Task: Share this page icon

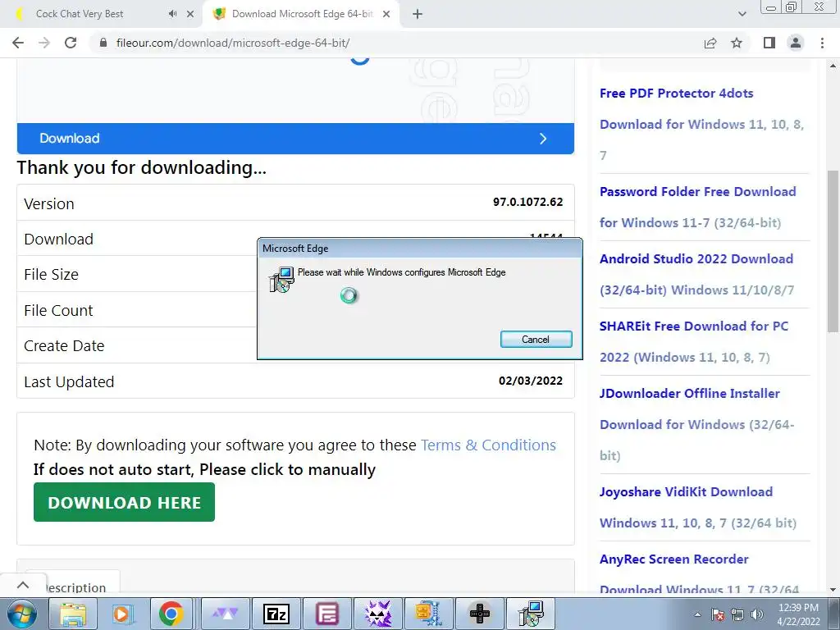Action: point(710,43)
